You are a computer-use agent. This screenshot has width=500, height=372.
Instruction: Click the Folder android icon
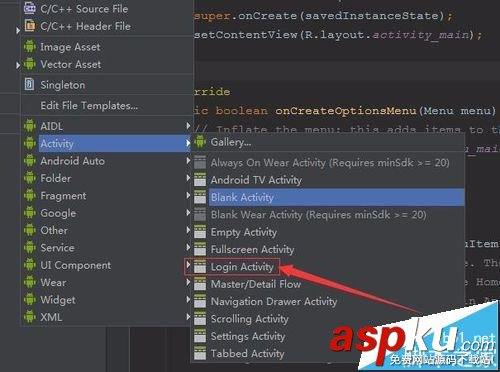30,178
